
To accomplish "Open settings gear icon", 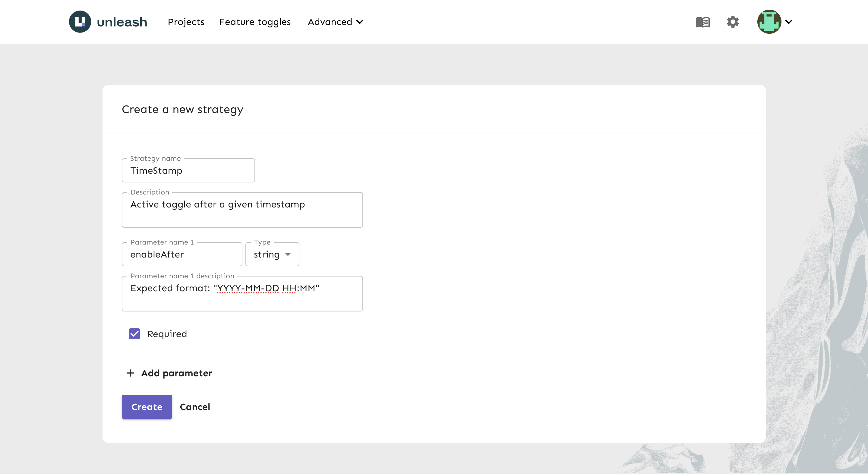I will (733, 22).
